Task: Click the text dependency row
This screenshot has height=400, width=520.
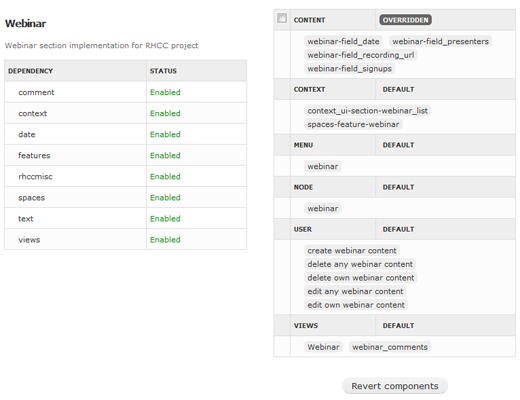Action: 125,219
